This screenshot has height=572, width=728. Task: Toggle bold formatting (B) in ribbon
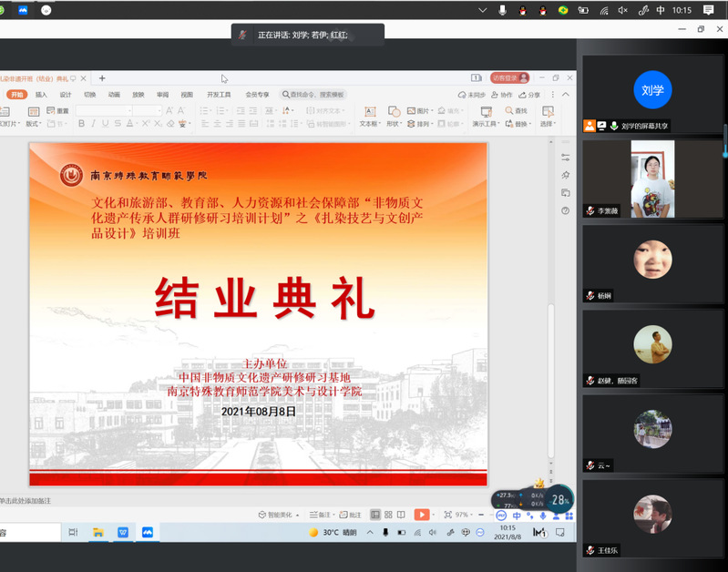(x=81, y=124)
